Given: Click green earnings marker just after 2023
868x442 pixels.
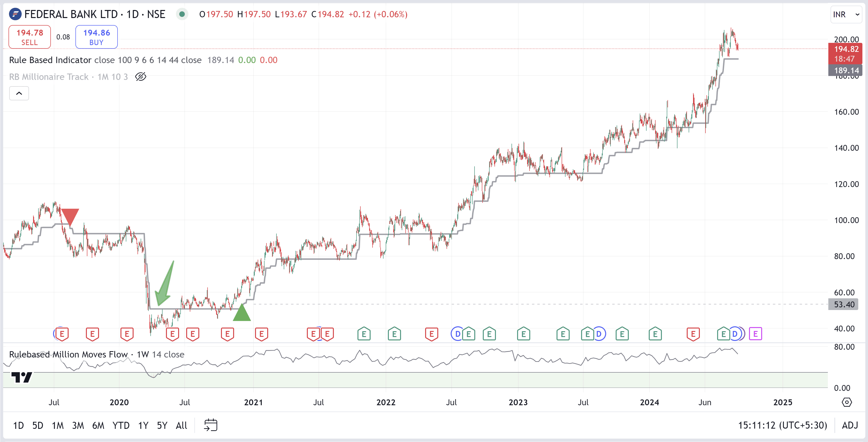Looking at the screenshot, I should click(523, 334).
